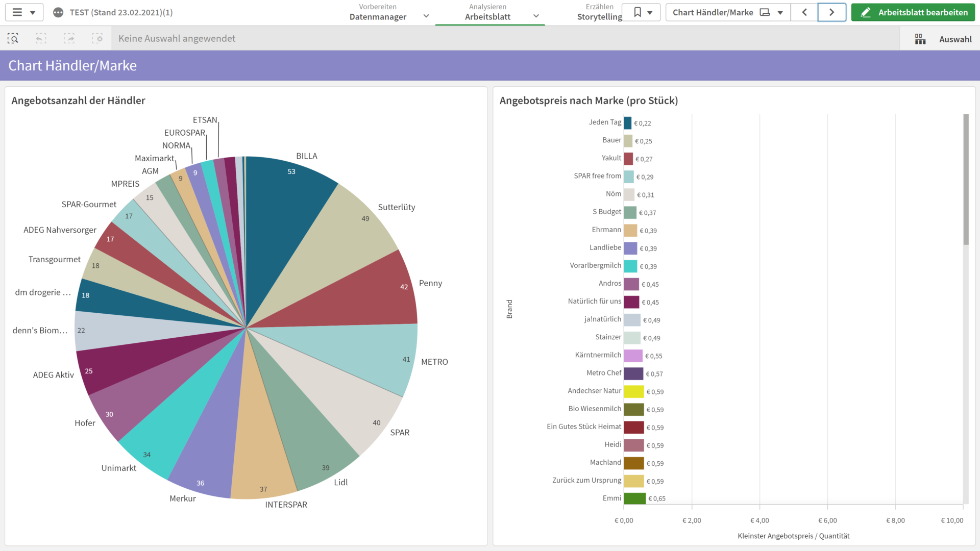Click Kleinster Angebotspreis / Quantität axis title
The image size is (980, 551).
tap(793, 536)
